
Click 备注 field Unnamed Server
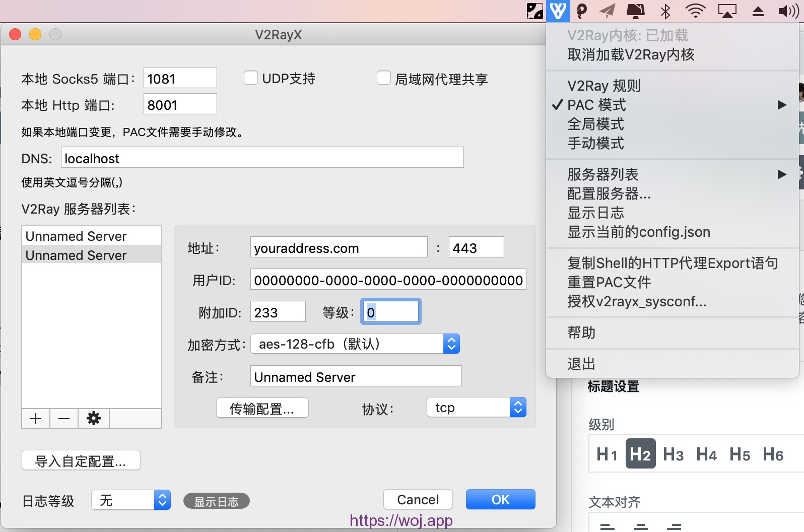point(356,376)
